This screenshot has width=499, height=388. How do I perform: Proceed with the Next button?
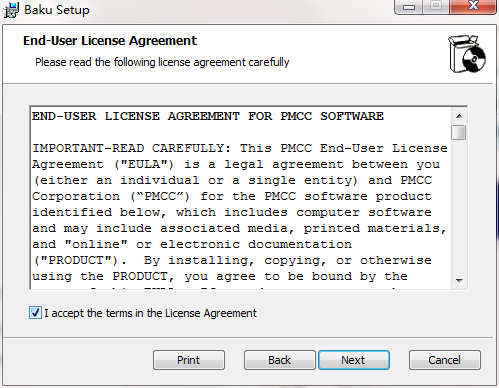click(354, 360)
